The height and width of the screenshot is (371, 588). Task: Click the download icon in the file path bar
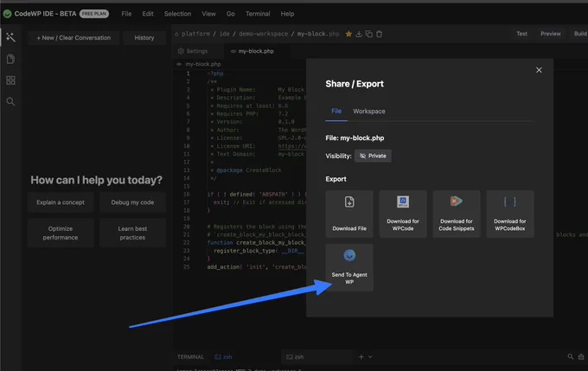(x=359, y=34)
